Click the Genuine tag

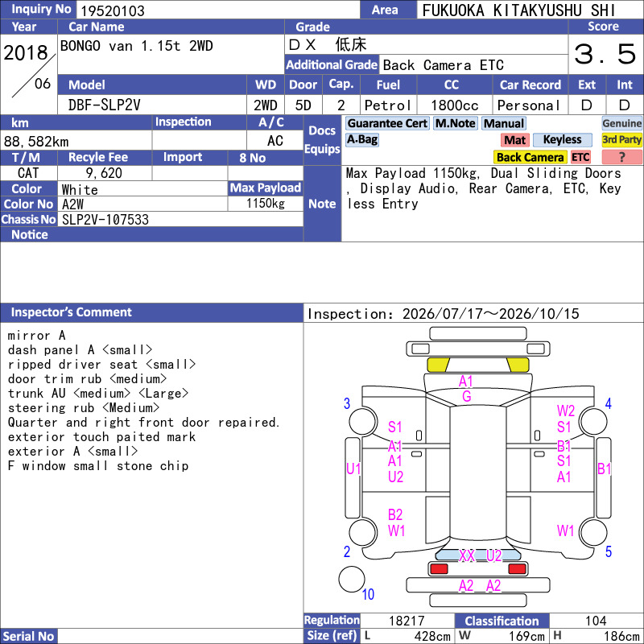621,123
